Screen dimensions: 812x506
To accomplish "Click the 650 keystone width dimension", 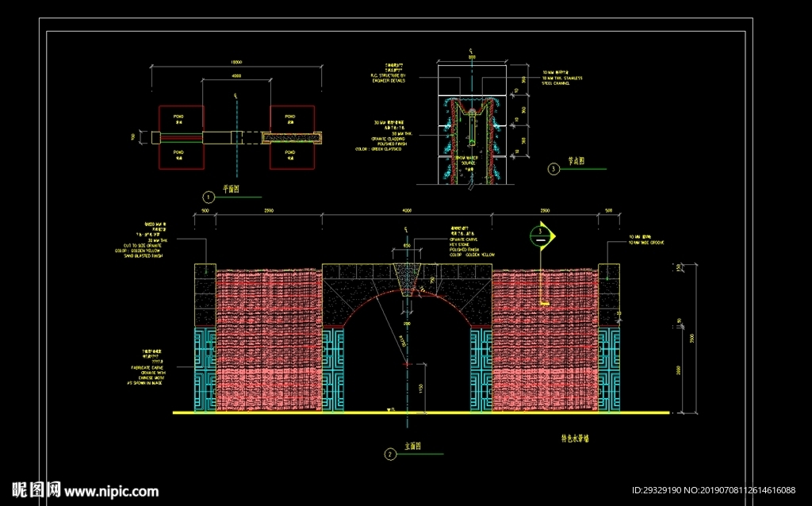I will pos(407,246).
